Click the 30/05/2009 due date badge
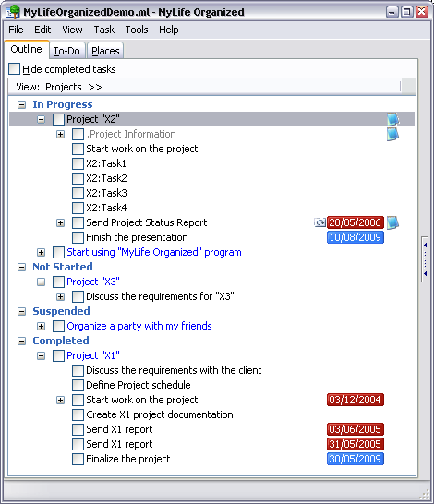Image resolution: width=434 pixels, height=504 pixels. coord(356,459)
